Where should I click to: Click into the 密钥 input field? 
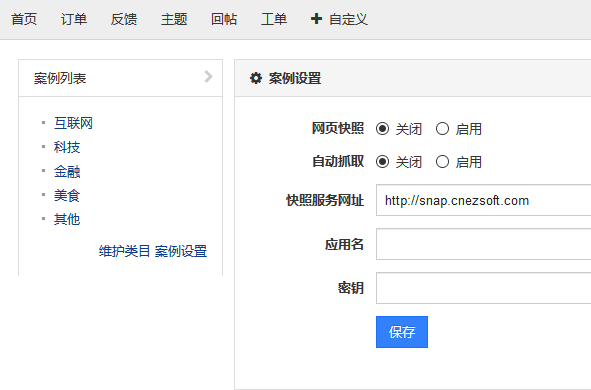point(484,288)
